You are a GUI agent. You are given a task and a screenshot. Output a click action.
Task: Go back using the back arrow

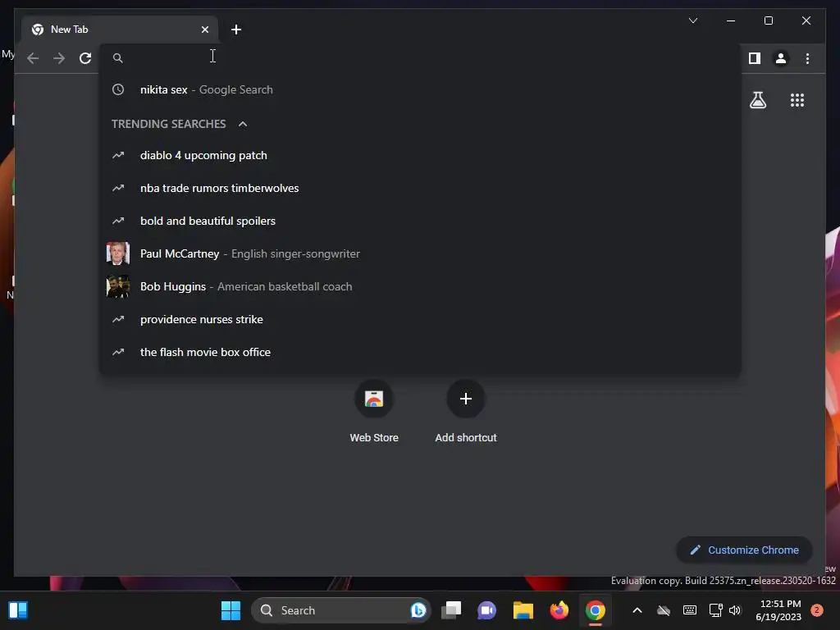coord(33,58)
